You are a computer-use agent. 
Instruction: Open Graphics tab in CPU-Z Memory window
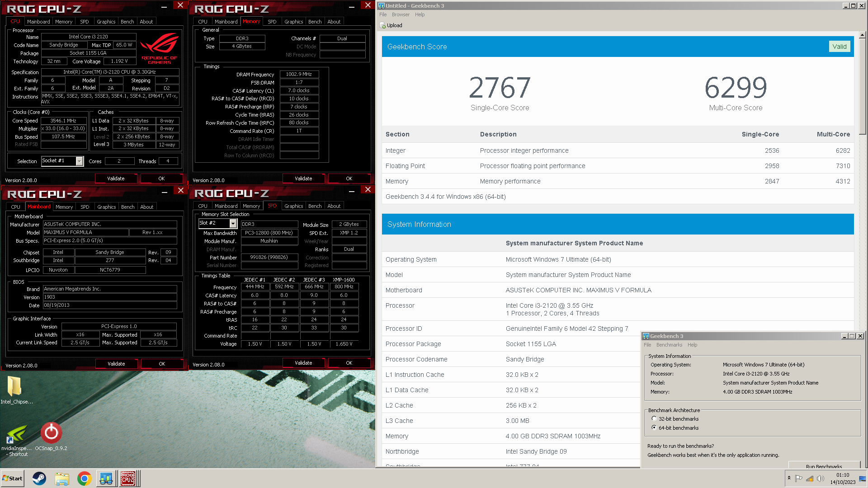tap(294, 21)
